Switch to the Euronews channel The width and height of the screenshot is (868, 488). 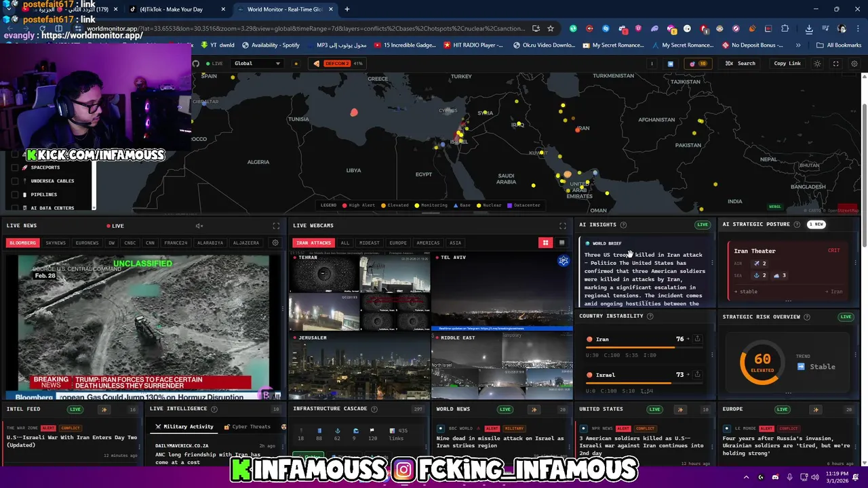tap(87, 243)
